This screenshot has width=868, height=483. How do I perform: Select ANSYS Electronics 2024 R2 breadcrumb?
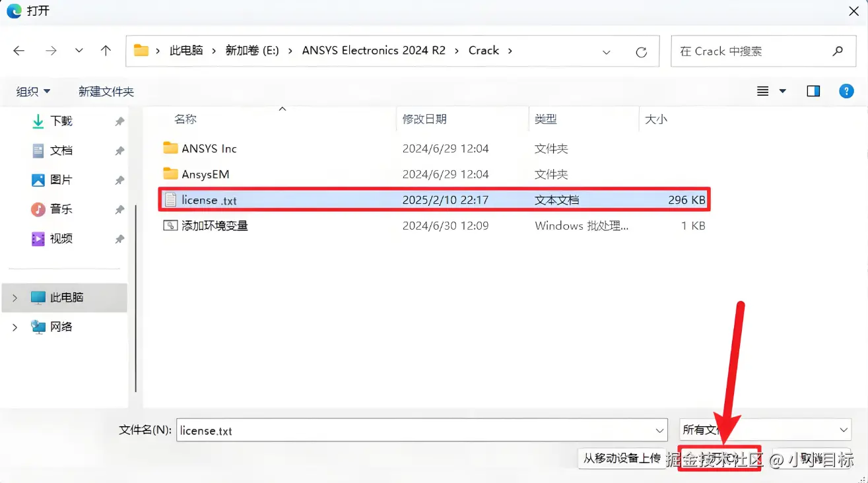click(x=374, y=51)
